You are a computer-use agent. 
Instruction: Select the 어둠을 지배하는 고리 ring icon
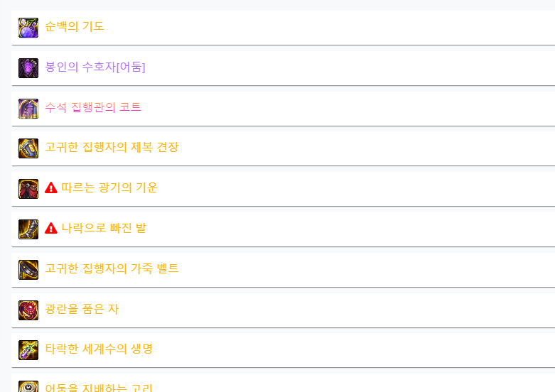click(x=28, y=386)
